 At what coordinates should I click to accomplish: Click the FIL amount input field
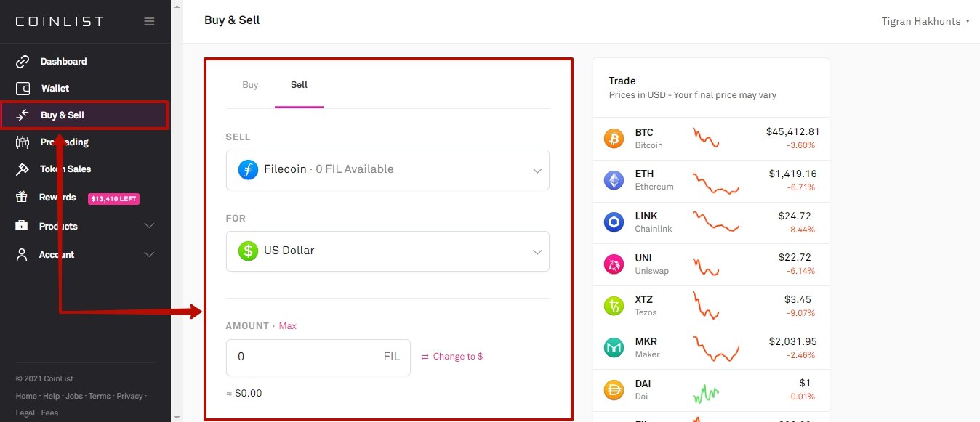(x=318, y=357)
